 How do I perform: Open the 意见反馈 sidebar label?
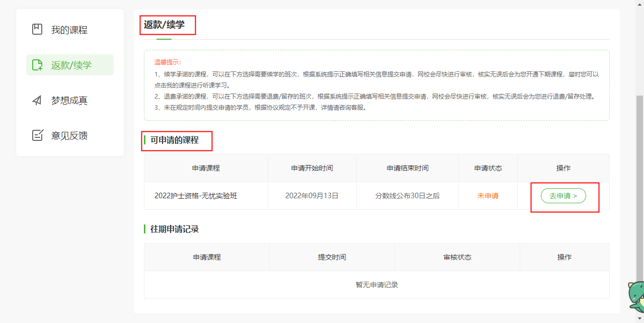(x=69, y=136)
